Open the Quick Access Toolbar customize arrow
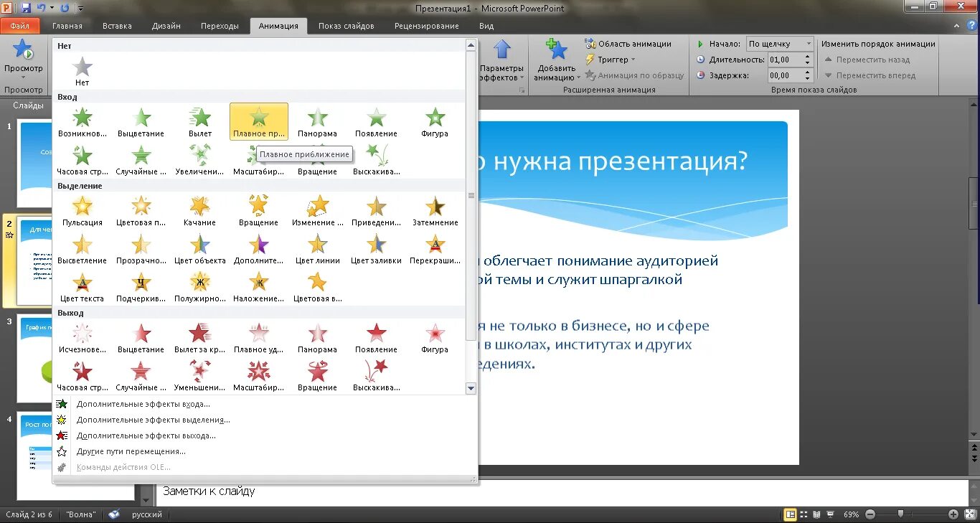980x523 pixels. pos(80,9)
